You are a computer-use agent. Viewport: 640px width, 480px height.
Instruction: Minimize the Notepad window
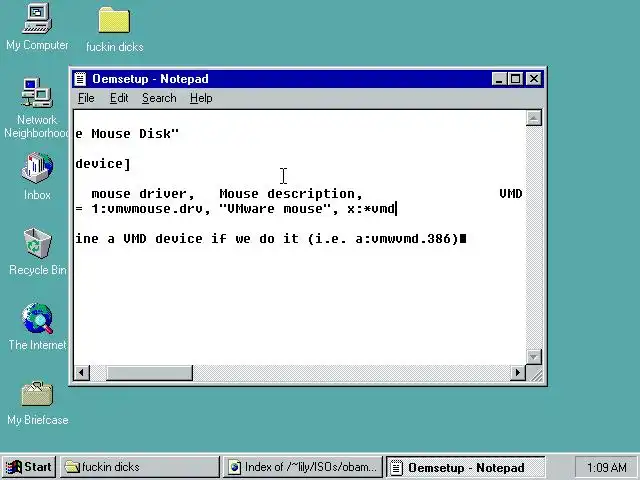pyautogui.click(x=499, y=79)
